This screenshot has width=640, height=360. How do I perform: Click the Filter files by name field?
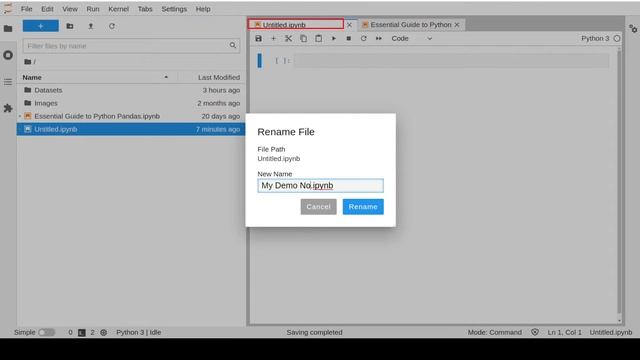(131, 46)
